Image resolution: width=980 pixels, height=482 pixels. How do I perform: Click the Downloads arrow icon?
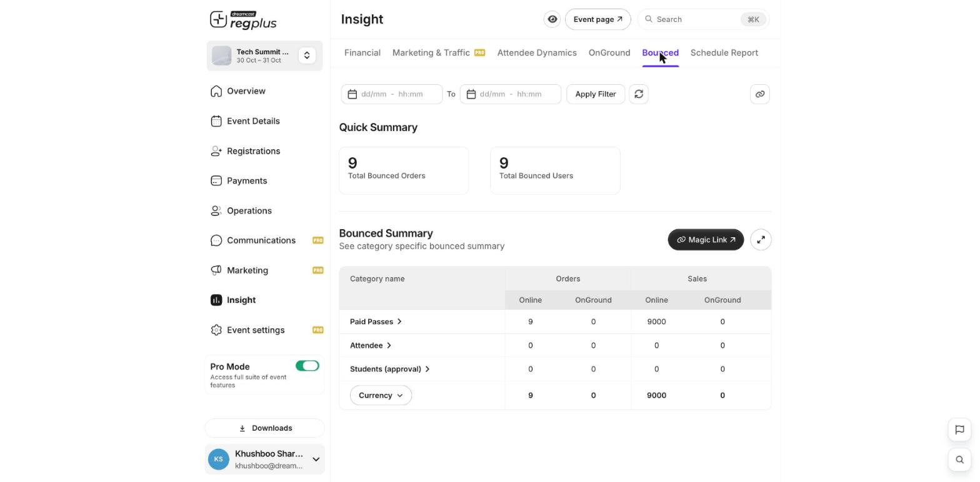pos(242,428)
